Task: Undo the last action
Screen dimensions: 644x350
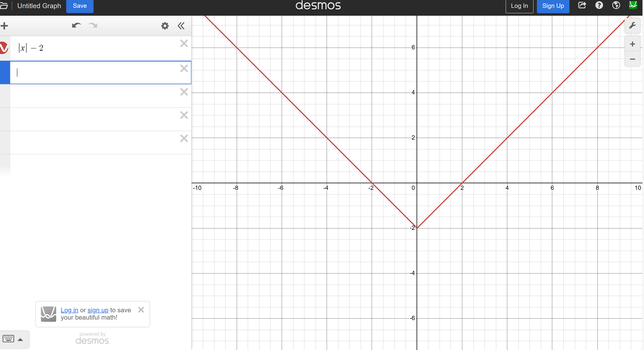Action: pos(76,25)
